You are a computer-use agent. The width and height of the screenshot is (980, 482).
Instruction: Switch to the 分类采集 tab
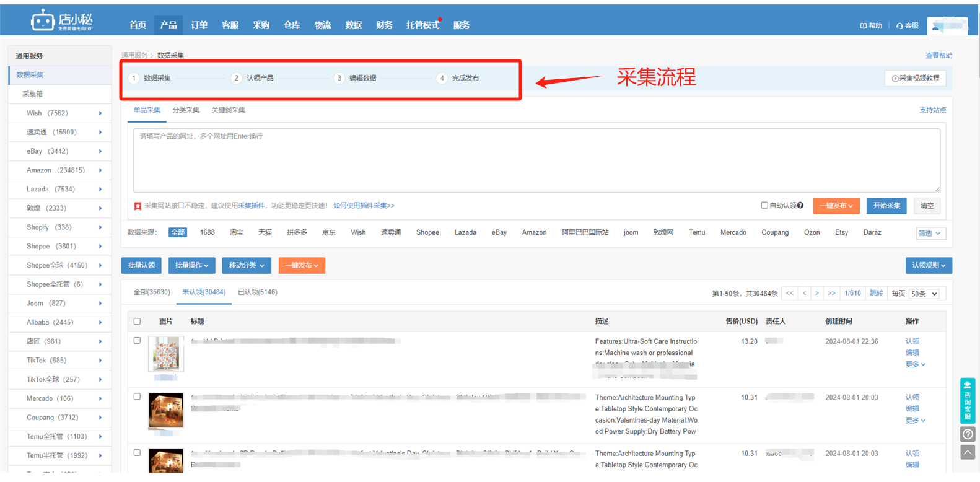click(x=186, y=110)
